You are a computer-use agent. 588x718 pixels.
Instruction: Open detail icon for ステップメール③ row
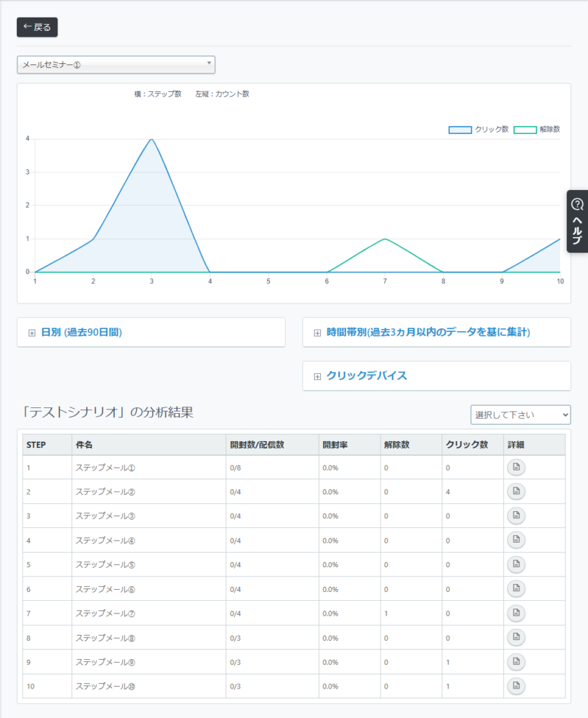pos(516,515)
